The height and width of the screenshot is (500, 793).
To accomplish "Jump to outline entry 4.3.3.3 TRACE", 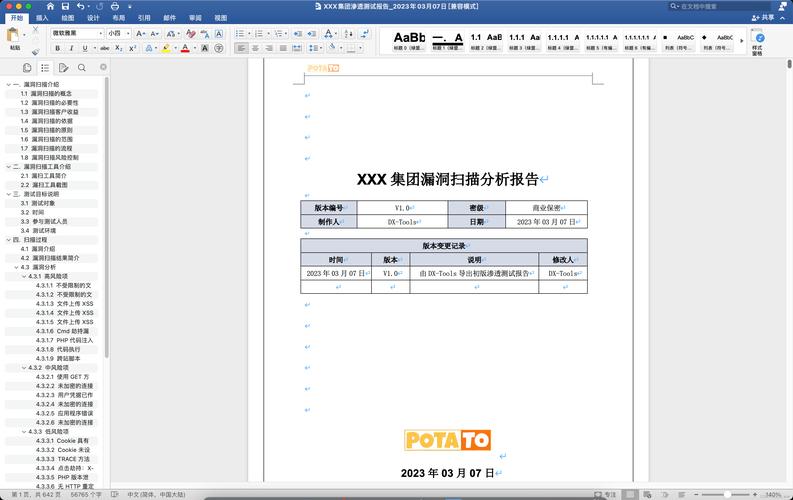I will coord(63,459).
